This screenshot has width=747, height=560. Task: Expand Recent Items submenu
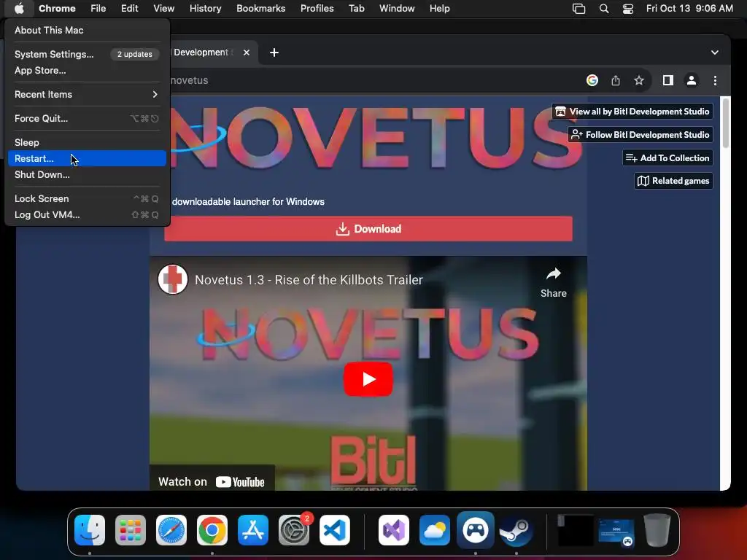click(87, 94)
